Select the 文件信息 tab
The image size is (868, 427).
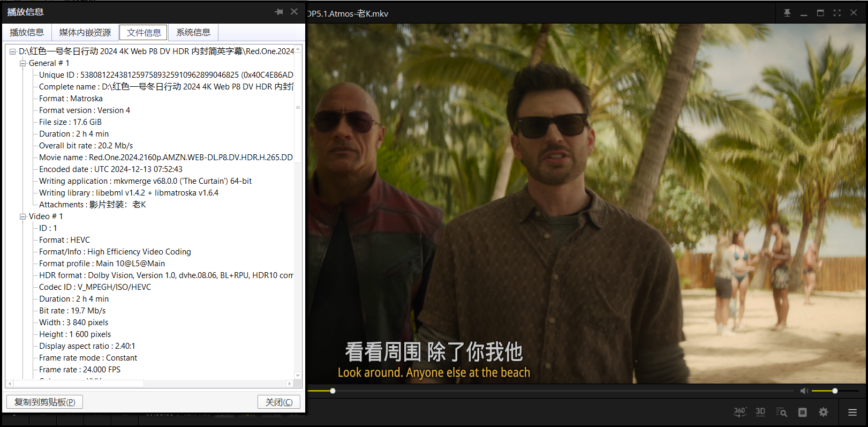click(144, 32)
